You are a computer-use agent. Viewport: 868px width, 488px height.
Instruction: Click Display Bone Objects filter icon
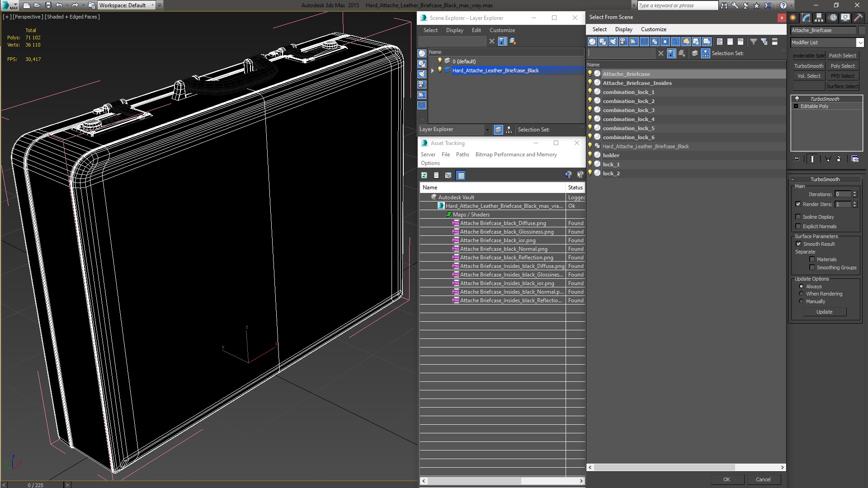pos(675,42)
